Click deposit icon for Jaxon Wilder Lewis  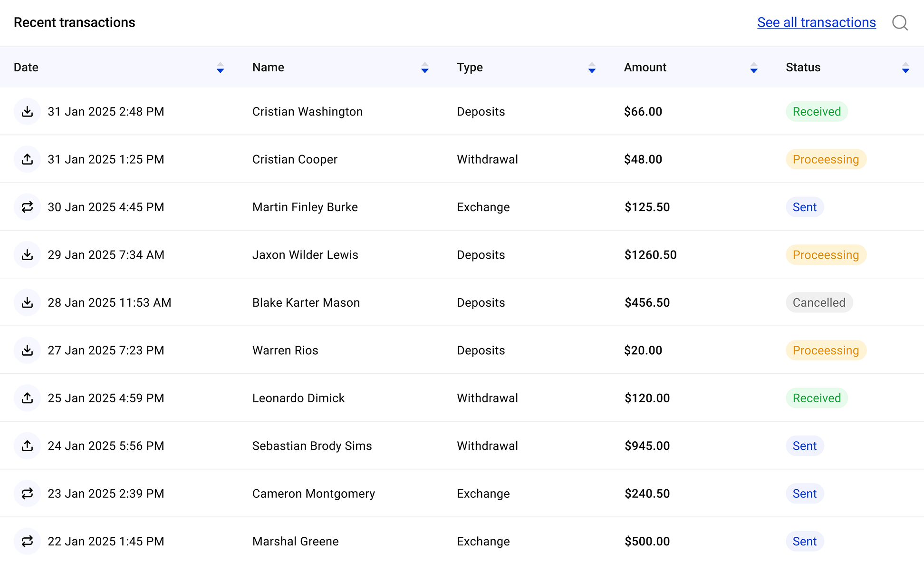28,255
